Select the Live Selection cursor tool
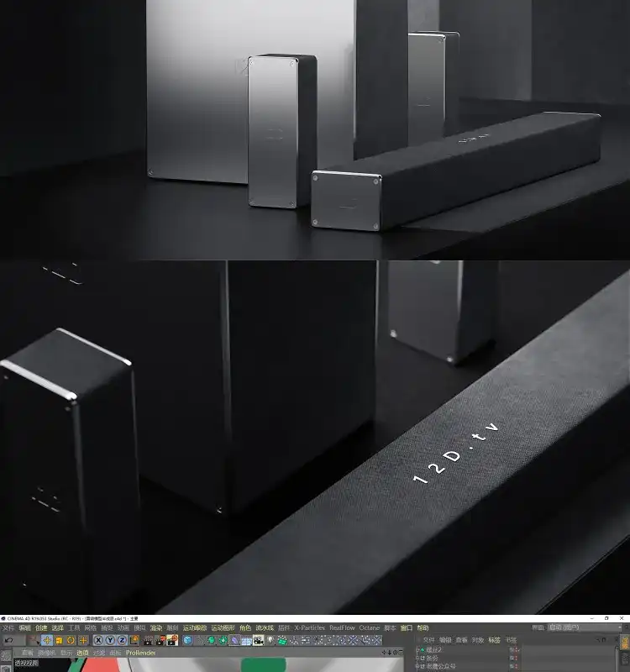630x672 pixels. [34, 640]
